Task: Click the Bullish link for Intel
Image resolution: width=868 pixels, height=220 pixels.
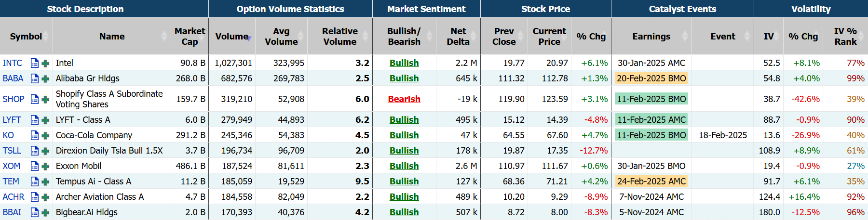Action: 404,63
